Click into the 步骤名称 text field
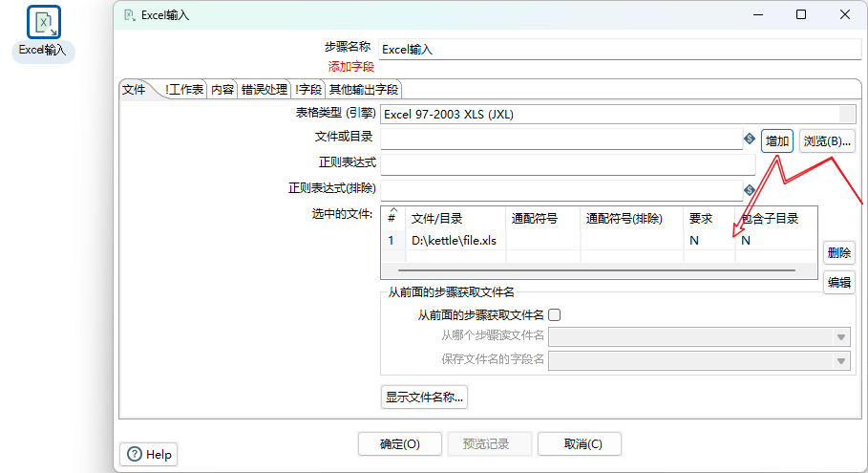868x473 pixels. coord(611,50)
